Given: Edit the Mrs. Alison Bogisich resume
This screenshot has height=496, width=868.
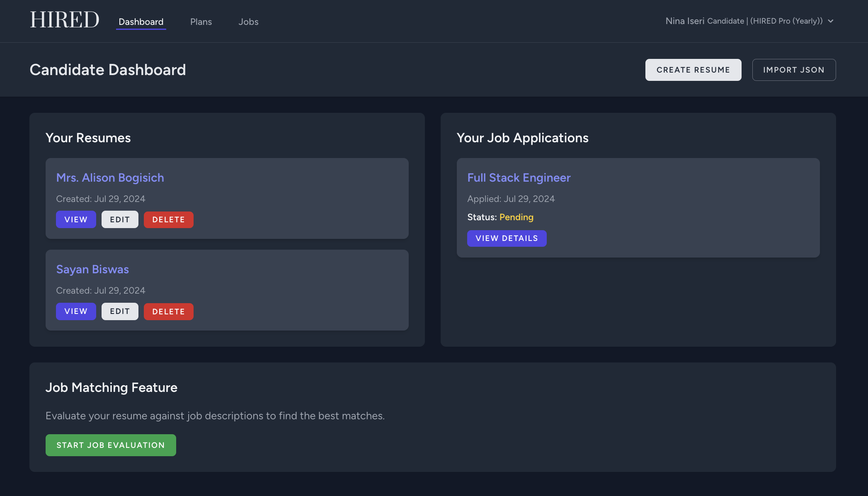Looking at the screenshot, I should click(x=120, y=219).
